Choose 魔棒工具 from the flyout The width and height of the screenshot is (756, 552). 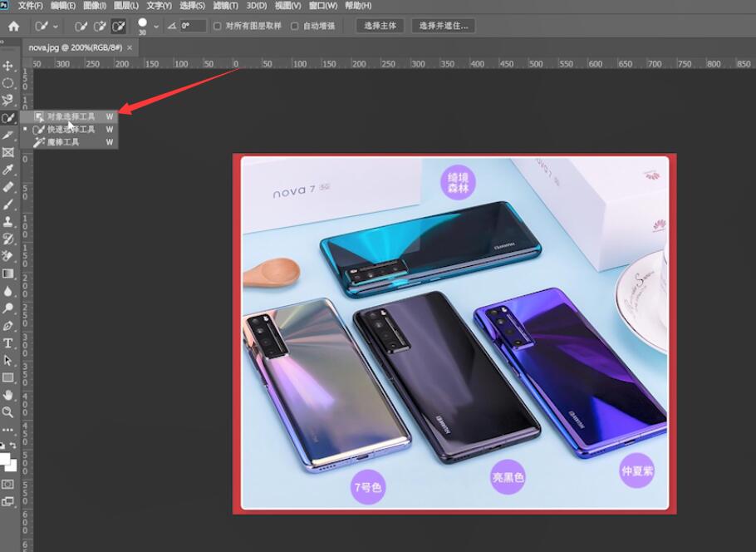point(69,142)
